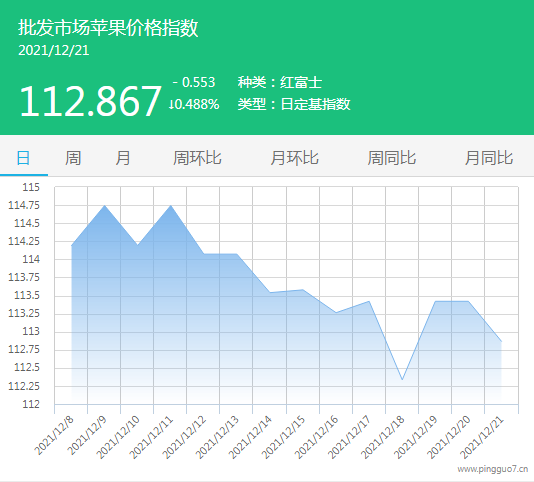Click the 种类：红富士 label
Viewport: 534px width, 482px height.
coord(280,82)
